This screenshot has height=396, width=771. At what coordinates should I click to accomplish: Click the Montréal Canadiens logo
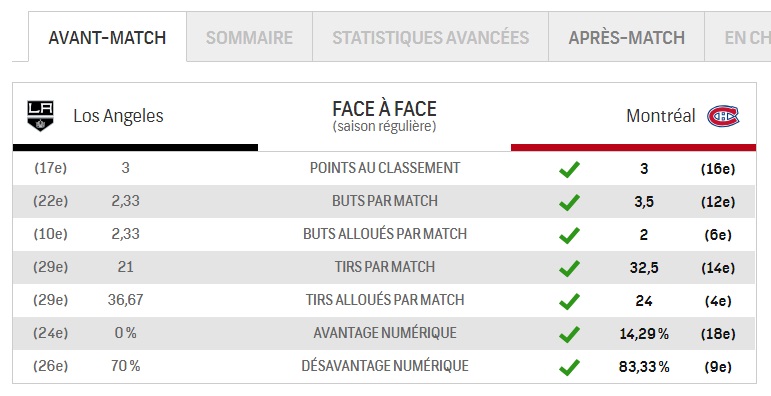[723, 116]
